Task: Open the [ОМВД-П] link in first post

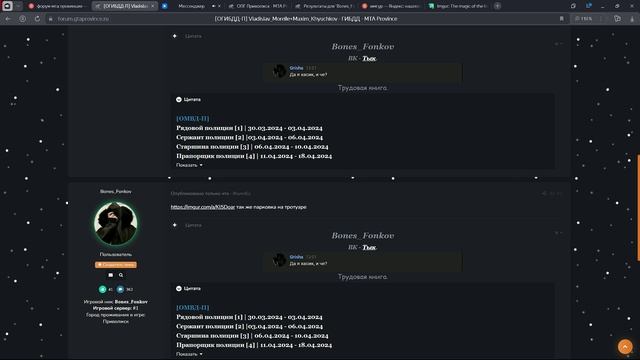Action: point(193,118)
